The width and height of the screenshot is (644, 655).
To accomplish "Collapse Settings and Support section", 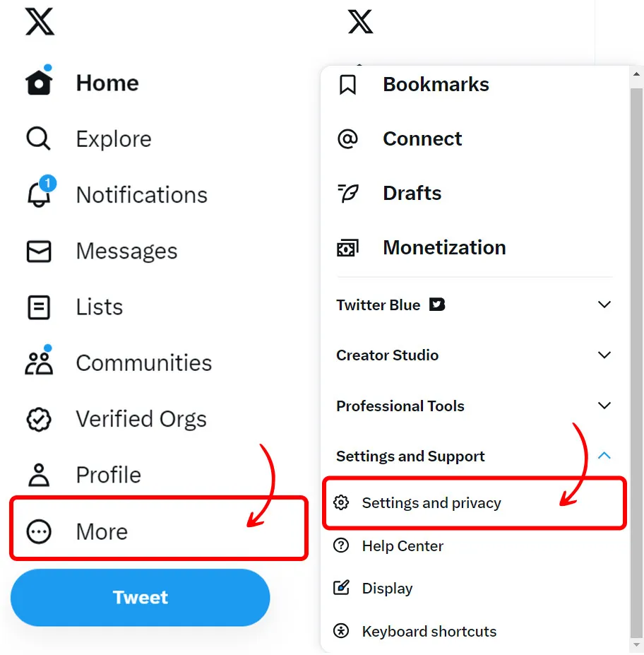I will [x=604, y=456].
